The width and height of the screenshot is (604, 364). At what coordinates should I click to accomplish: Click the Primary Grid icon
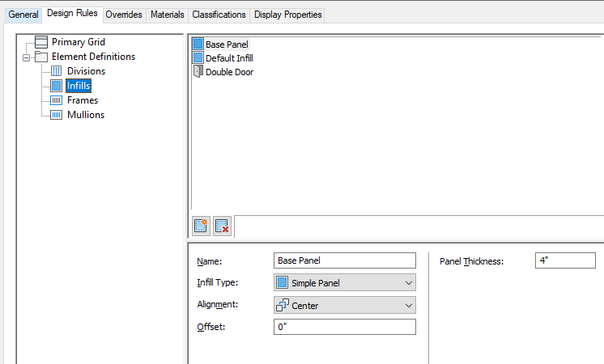pyautogui.click(x=41, y=42)
